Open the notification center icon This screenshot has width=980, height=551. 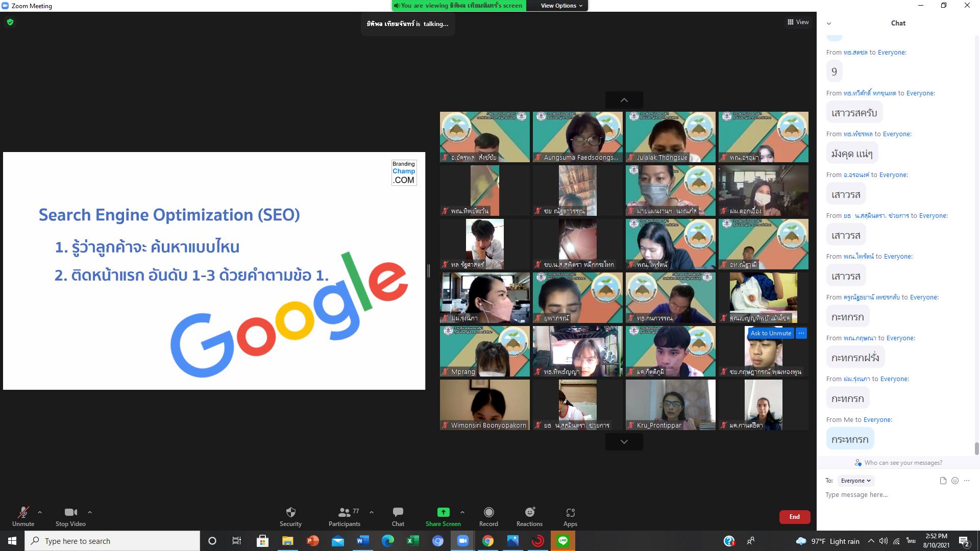click(x=964, y=541)
